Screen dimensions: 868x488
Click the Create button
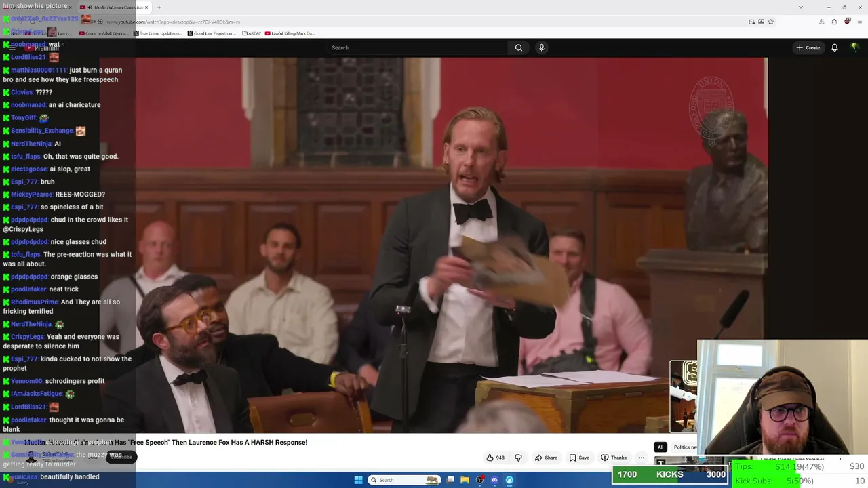[x=808, y=47]
